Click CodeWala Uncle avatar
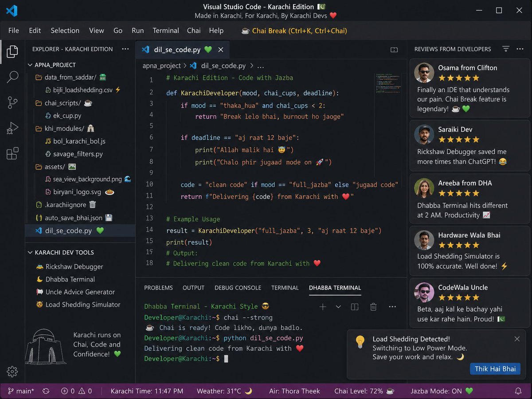The image size is (532, 399). click(424, 292)
